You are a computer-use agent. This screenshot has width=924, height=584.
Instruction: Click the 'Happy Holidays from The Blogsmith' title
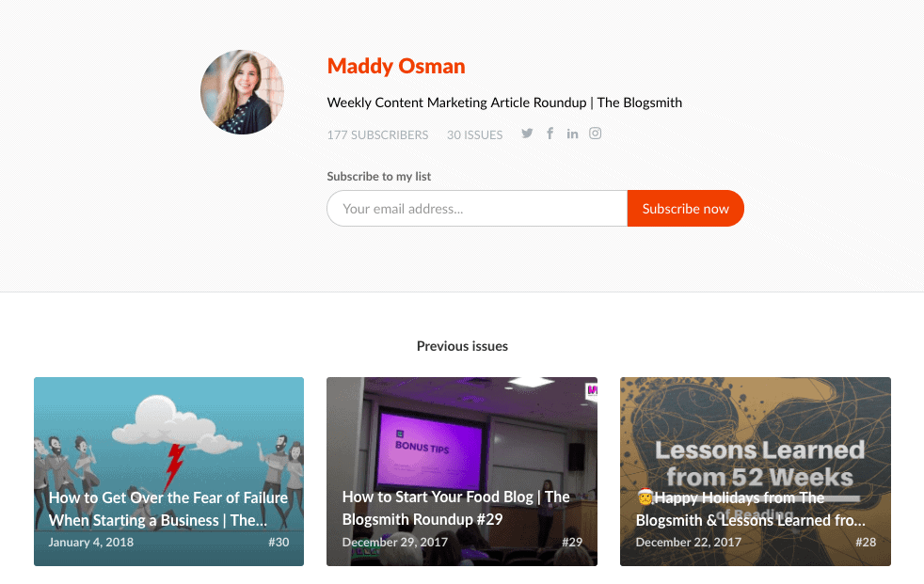750,509
